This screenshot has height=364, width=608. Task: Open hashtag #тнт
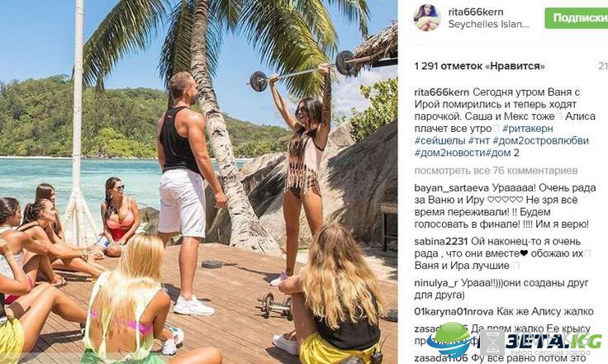coord(479,140)
